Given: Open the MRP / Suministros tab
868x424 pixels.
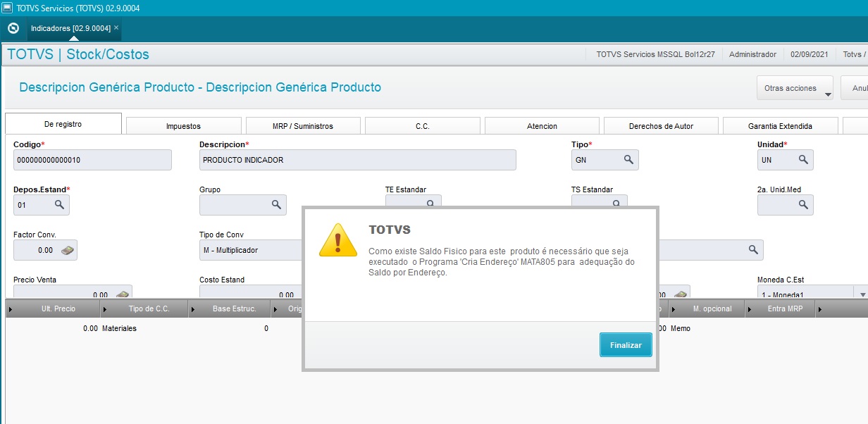Looking at the screenshot, I should click(x=303, y=126).
